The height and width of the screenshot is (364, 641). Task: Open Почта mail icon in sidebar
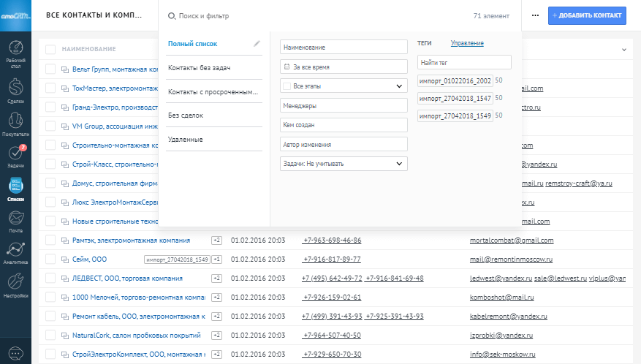tap(15, 221)
